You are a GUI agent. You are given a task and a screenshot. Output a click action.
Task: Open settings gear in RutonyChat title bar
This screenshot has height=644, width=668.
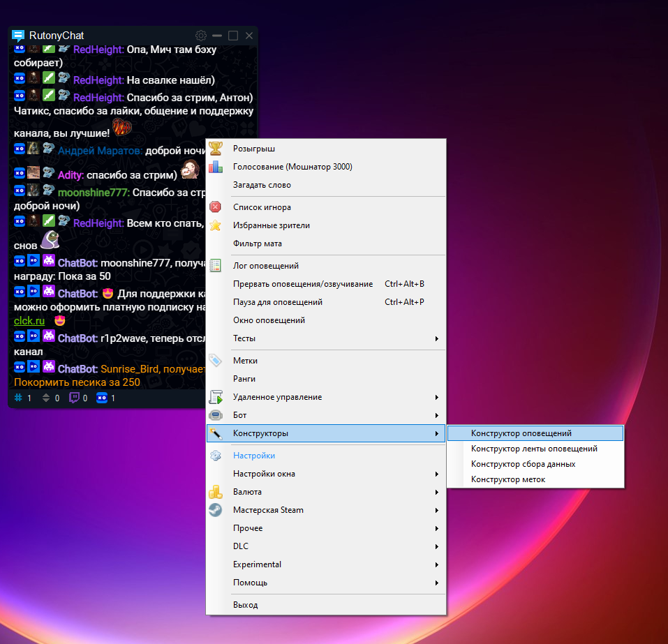pyautogui.click(x=200, y=36)
